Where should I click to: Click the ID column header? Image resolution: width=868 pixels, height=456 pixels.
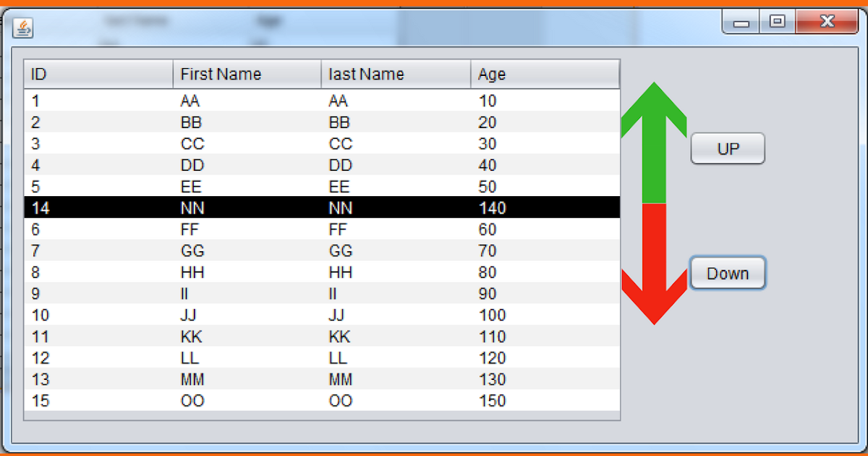point(98,74)
